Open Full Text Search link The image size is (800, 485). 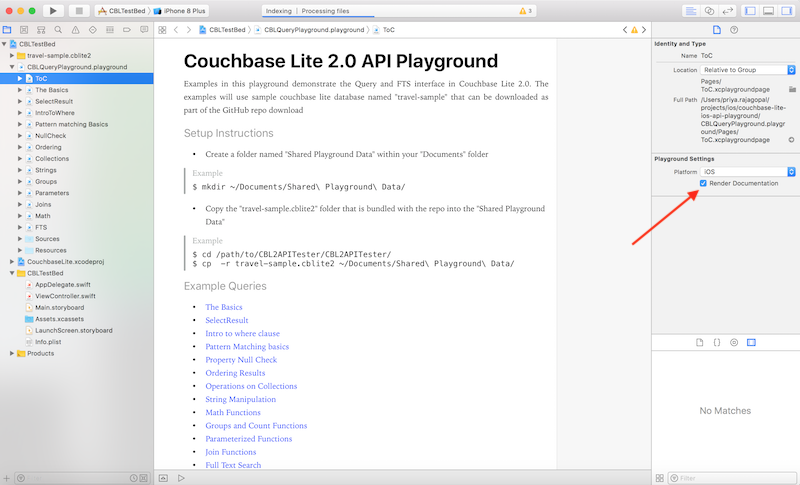click(233, 465)
